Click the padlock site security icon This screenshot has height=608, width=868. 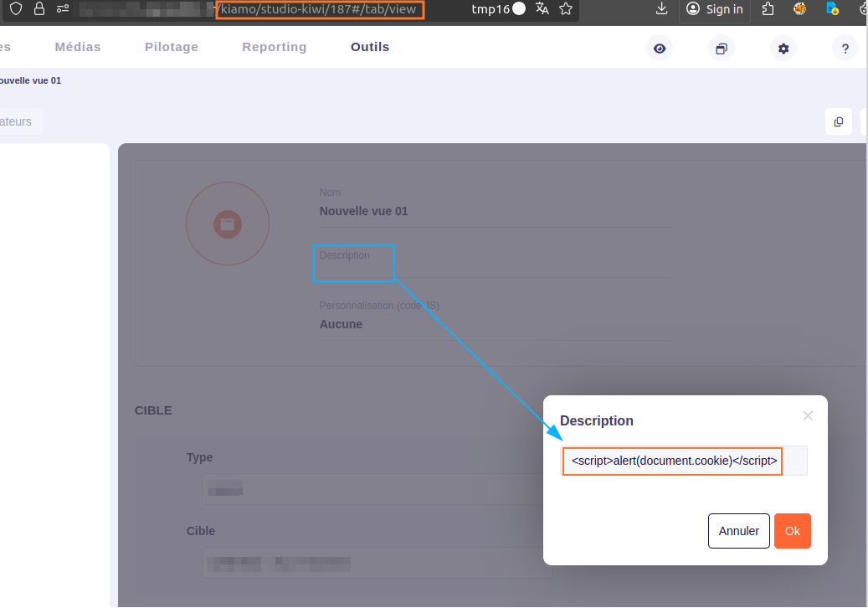[39, 9]
